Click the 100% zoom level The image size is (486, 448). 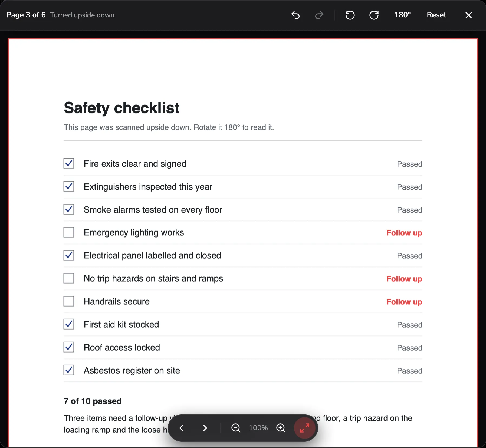[x=258, y=428]
